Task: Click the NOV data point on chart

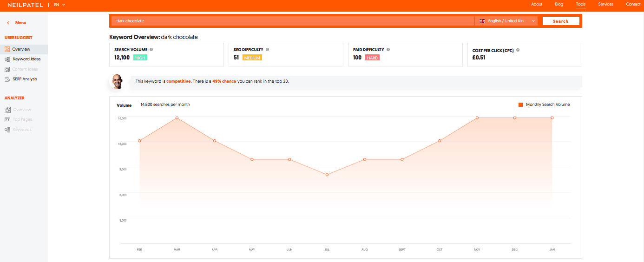Action: (477, 118)
